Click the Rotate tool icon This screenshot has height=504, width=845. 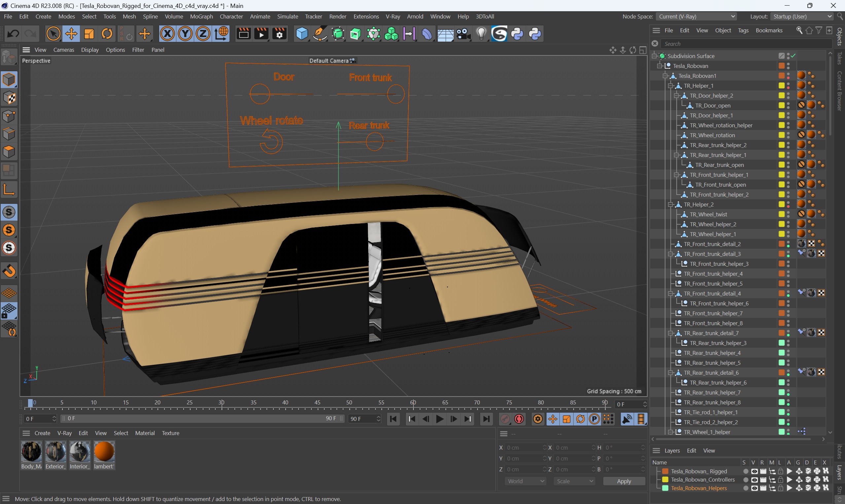106,34
